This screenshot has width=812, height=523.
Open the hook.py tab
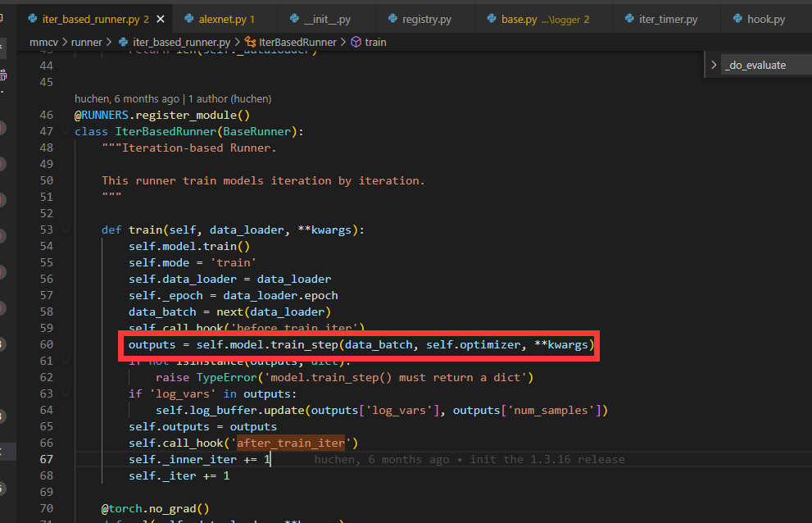tap(765, 19)
